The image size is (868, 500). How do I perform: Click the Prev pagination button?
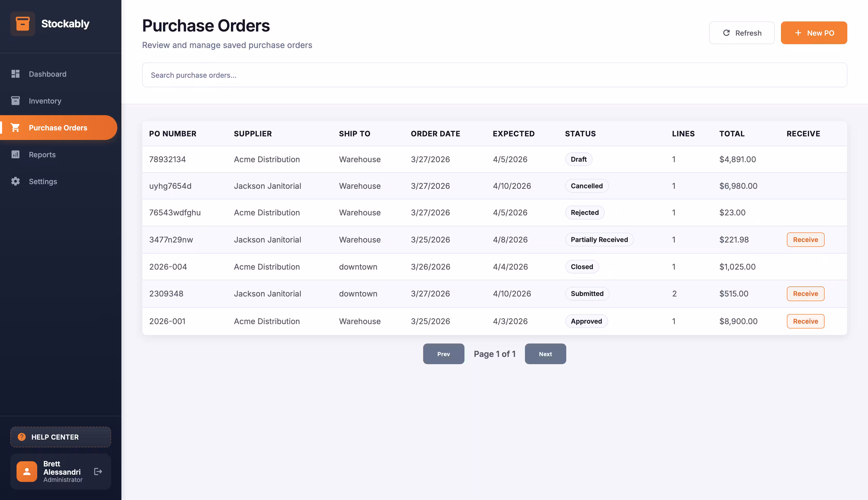pyautogui.click(x=444, y=354)
